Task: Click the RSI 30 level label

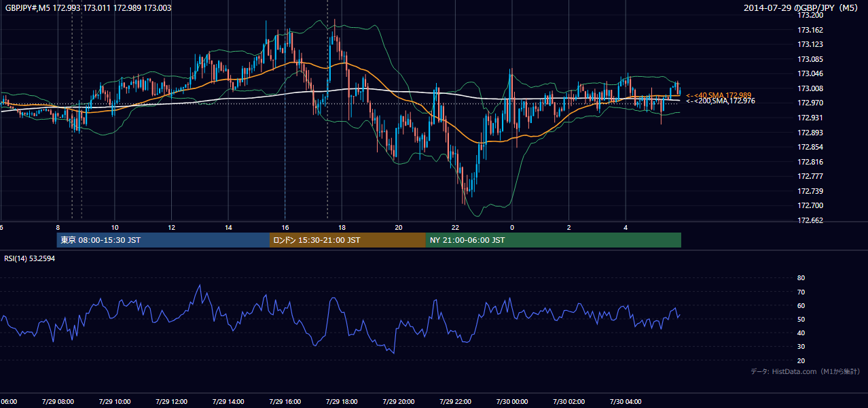Action: pyautogui.click(x=801, y=346)
